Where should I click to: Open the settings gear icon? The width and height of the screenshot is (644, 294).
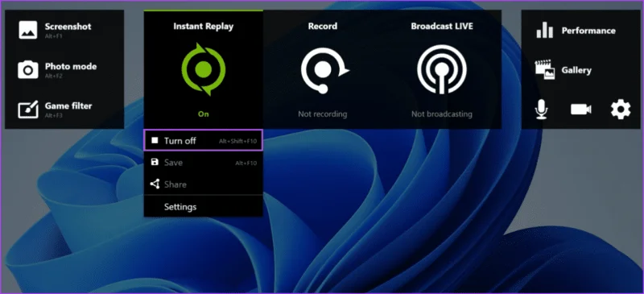[x=620, y=110]
